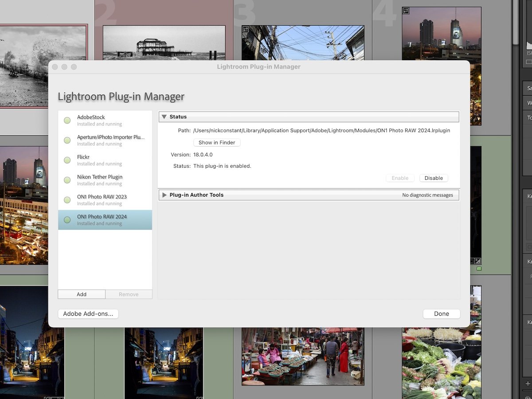Image resolution: width=532 pixels, height=399 pixels.
Task: Click the develop badge on the cityscape thumbnail
Action: [478, 261]
